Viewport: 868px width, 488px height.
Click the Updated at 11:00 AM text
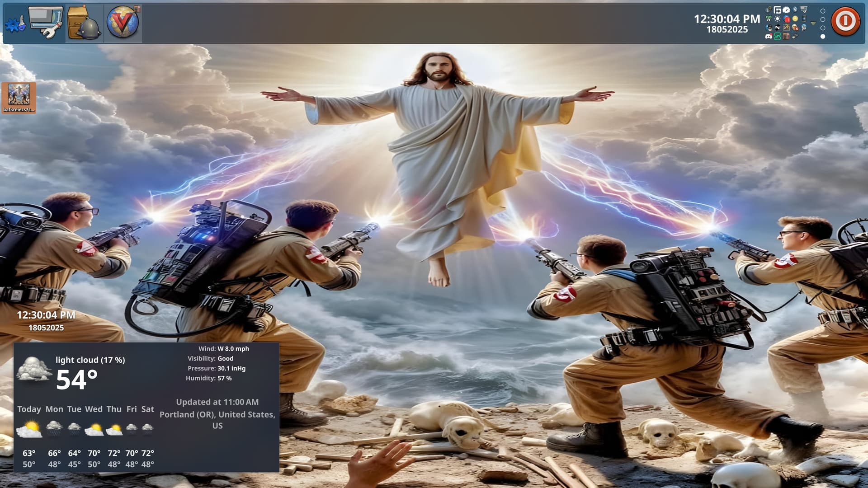click(x=217, y=402)
